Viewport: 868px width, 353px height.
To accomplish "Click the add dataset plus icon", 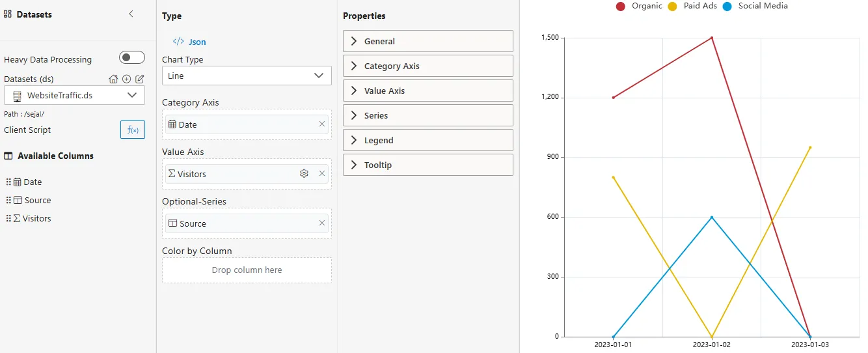I will pos(126,79).
